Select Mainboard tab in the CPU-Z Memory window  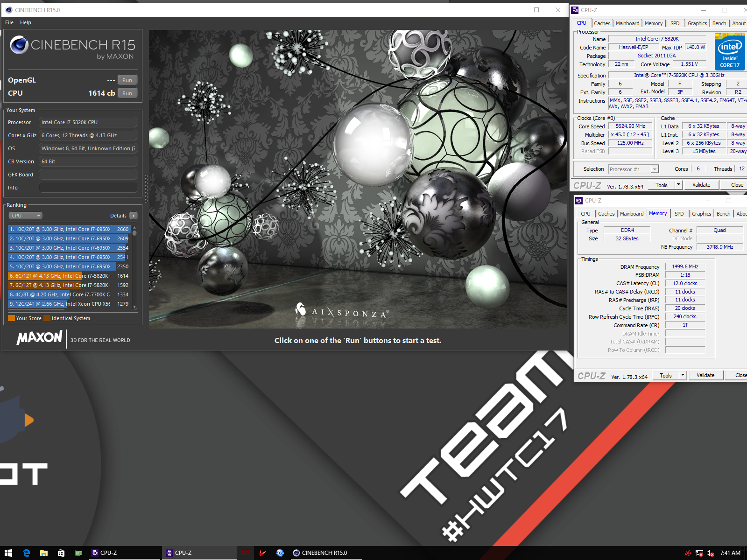(x=632, y=214)
